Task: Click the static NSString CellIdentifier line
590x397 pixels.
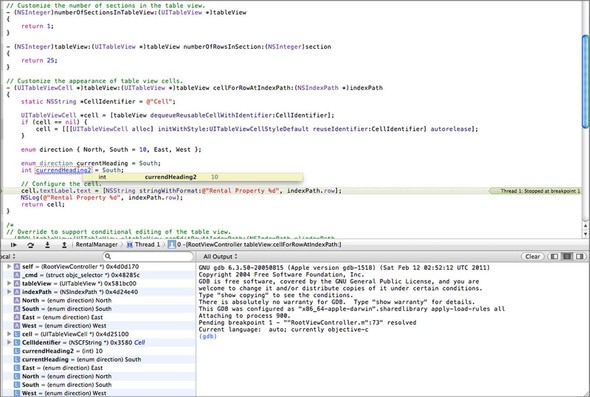Action: tap(98, 102)
